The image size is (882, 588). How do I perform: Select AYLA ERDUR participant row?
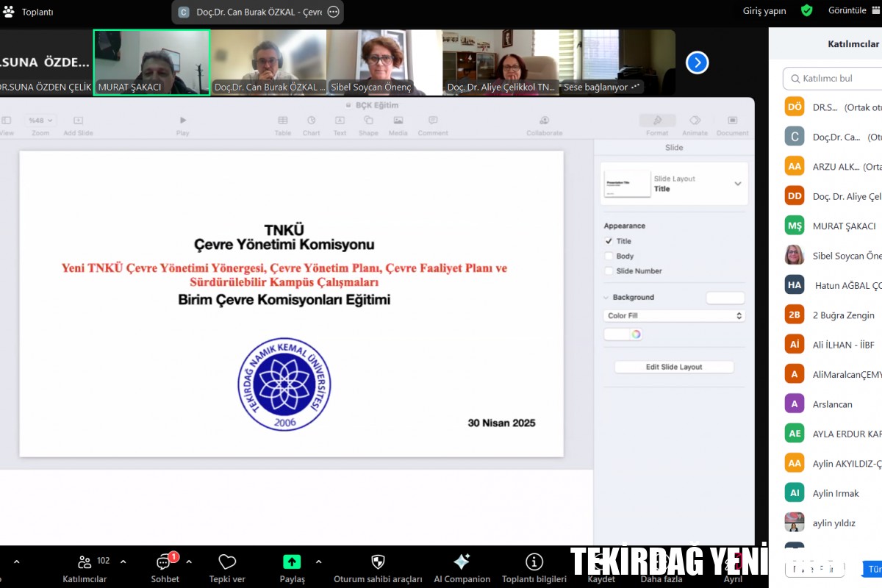(833, 434)
